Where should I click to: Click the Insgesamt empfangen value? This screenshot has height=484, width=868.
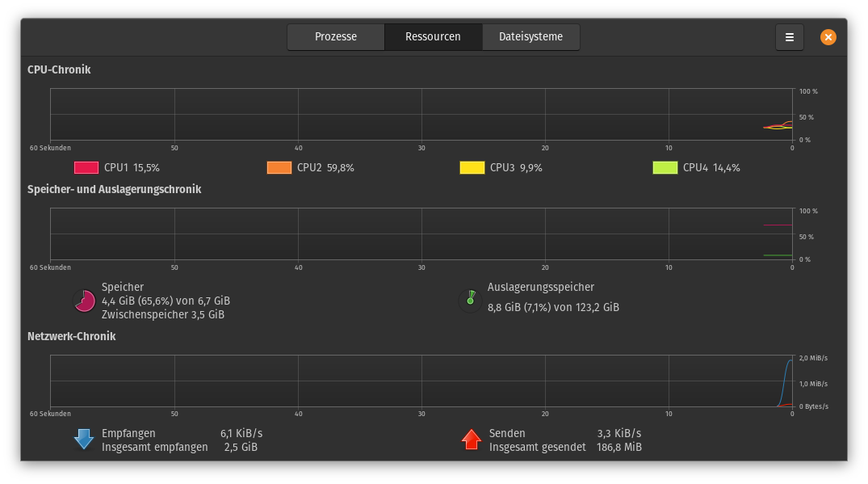click(241, 447)
